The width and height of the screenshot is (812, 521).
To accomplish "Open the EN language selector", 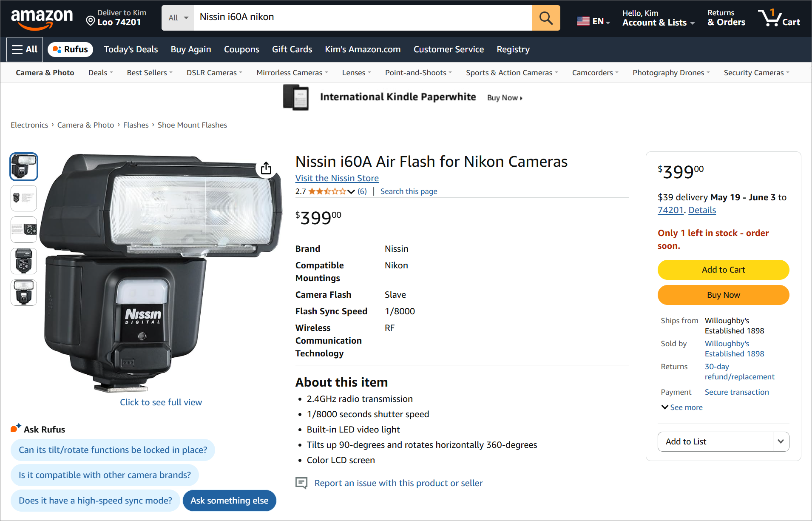I will coord(593,21).
